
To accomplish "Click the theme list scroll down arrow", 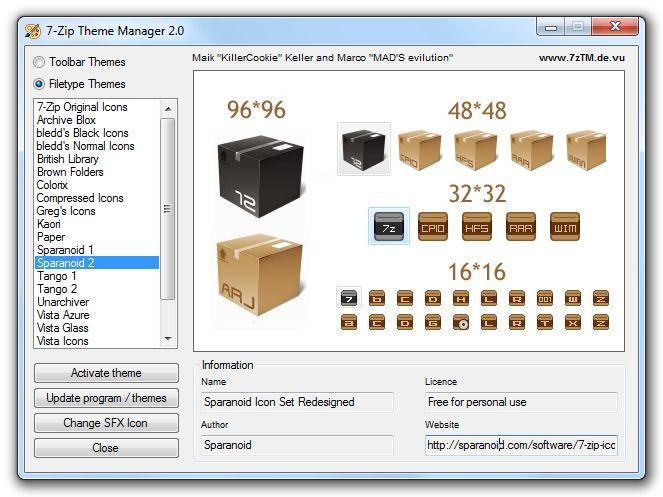I will (168, 339).
